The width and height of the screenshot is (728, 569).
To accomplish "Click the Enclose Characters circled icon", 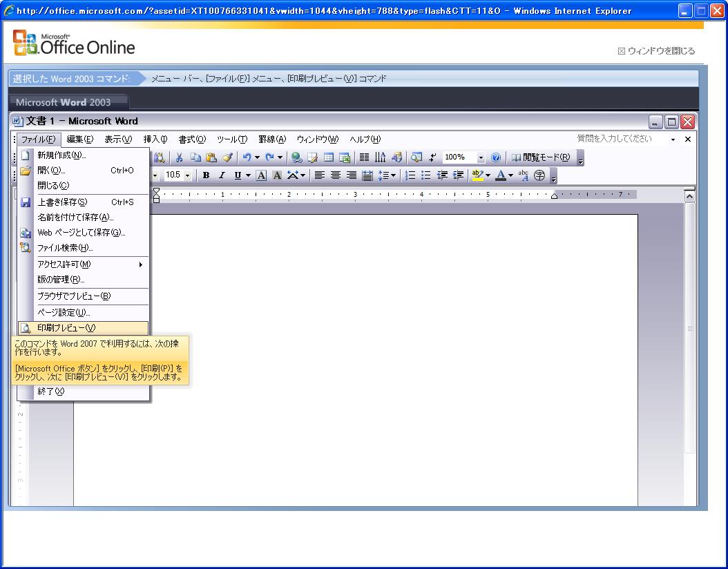I will pos(539,175).
